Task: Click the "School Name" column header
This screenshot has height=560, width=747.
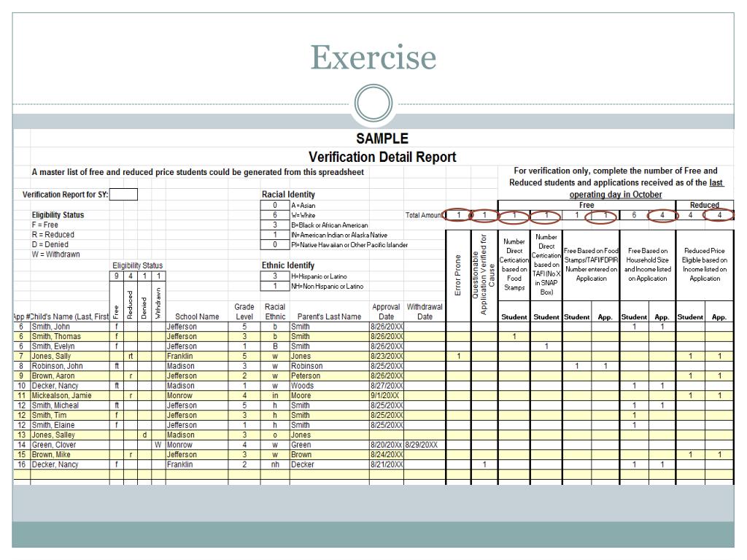Action: (197, 316)
